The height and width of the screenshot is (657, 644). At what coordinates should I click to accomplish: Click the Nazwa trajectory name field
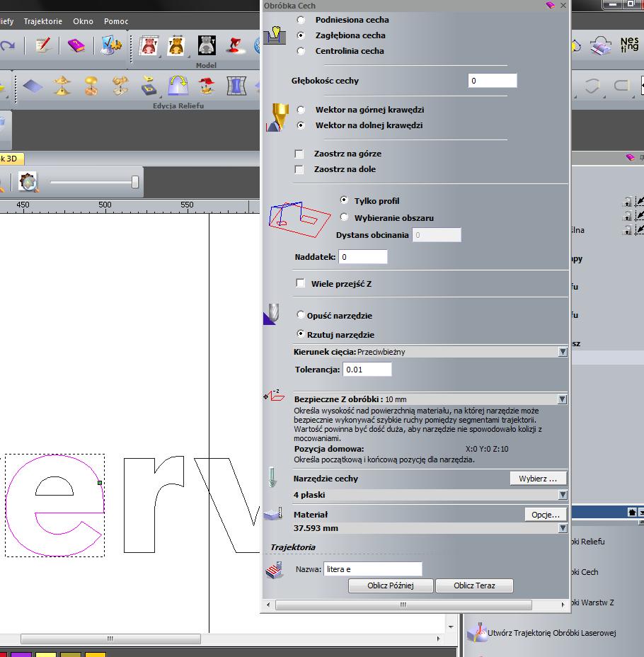(x=373, y=569)
